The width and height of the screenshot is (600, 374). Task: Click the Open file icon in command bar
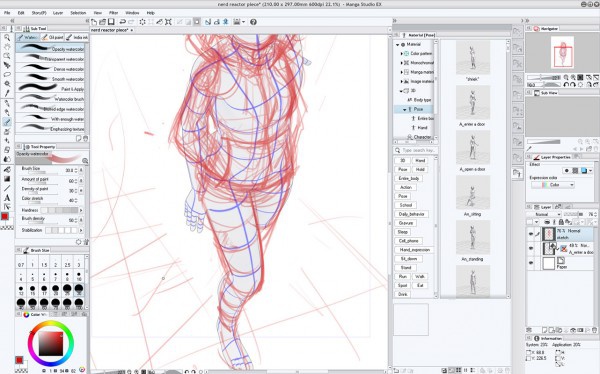(102, 22)
